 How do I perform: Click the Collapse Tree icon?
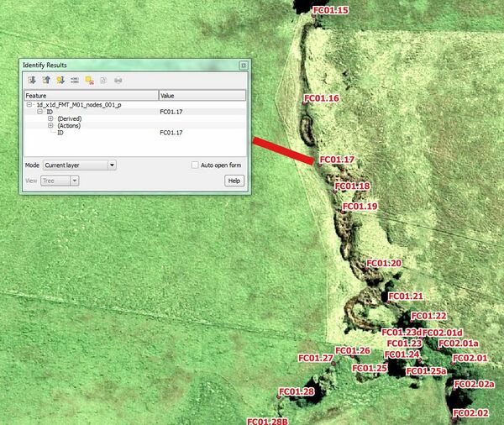click(x=45, y=81)
